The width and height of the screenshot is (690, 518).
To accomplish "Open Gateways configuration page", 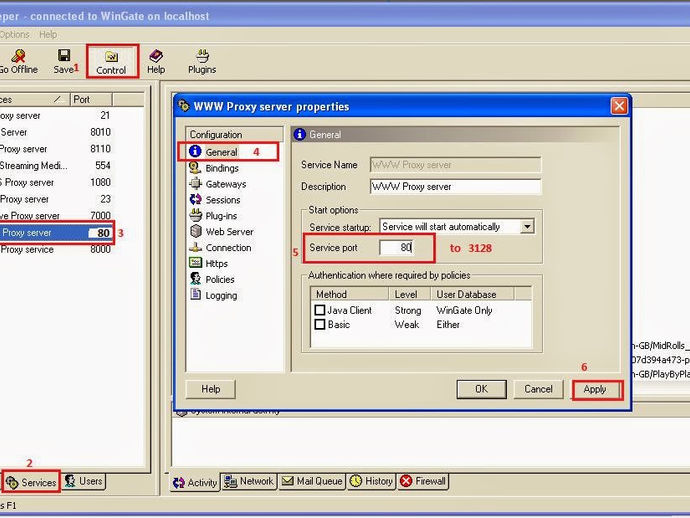I will click(218, 184).
